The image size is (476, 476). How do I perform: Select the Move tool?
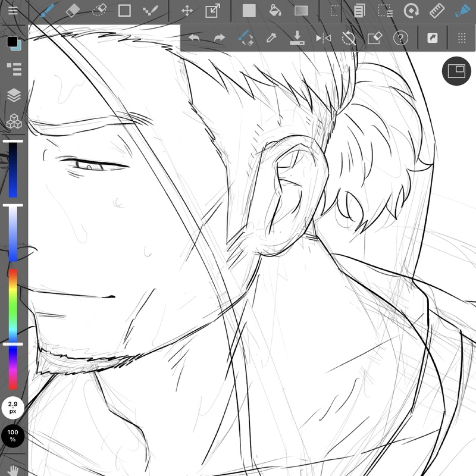(187, 11)
